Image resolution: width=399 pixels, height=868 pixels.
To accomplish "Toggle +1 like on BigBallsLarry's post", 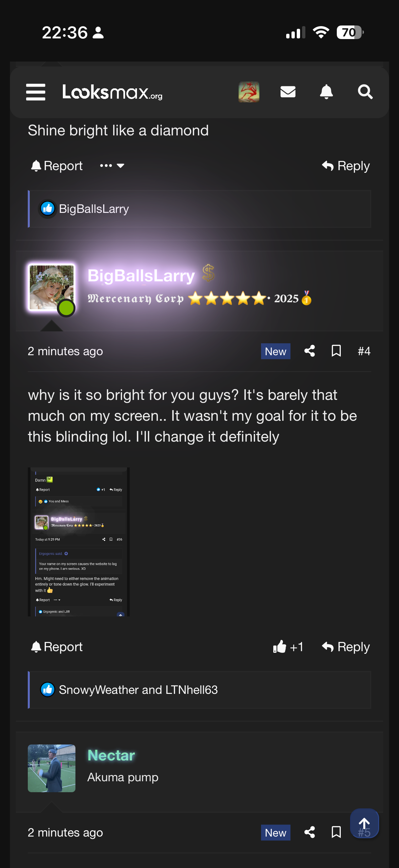I will pos(288,647).
